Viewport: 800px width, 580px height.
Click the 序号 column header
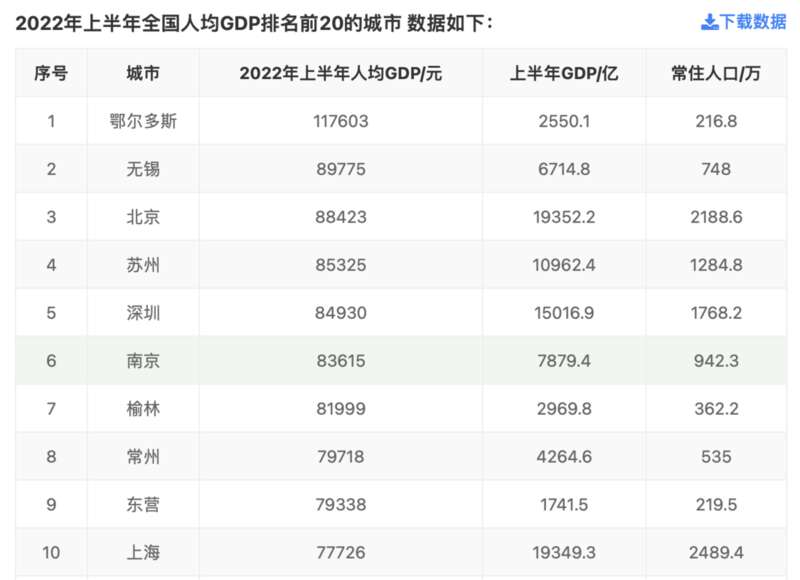point(51,73)
